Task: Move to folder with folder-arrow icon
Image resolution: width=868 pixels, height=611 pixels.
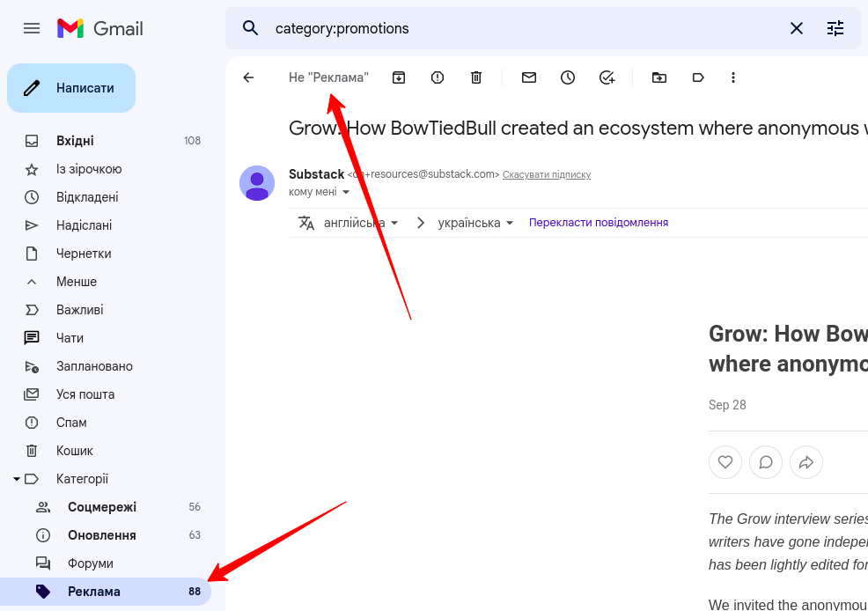Action: click(658, 77)
